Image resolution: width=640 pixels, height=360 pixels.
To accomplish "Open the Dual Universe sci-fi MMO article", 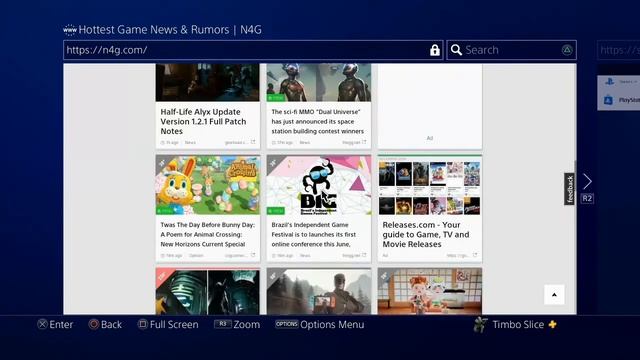I will 318,121.
